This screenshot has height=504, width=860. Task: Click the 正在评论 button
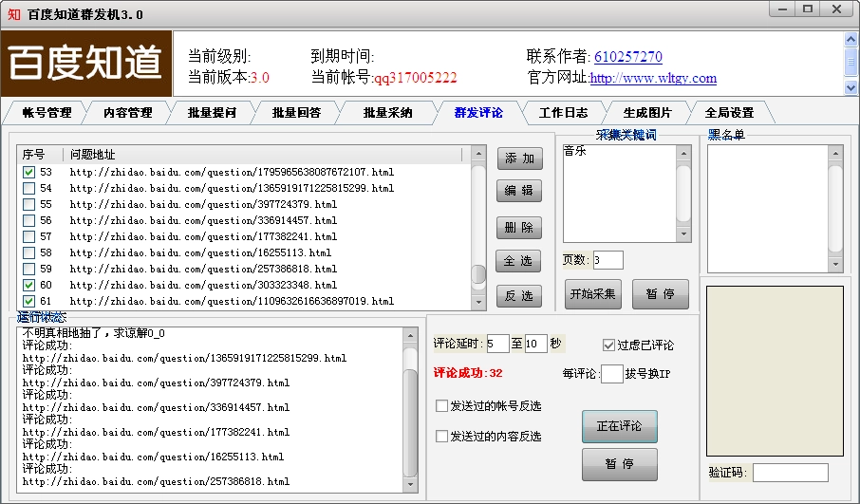point(619,426)
